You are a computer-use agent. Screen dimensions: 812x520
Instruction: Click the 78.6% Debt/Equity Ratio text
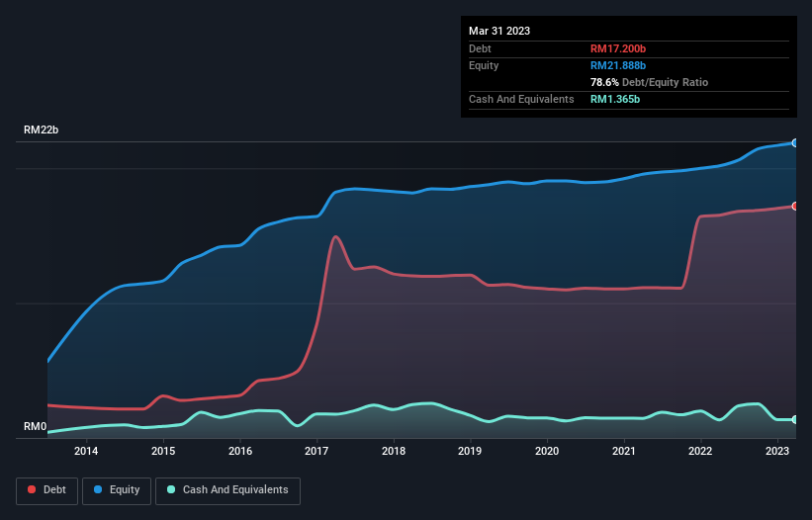pos(649,82)
